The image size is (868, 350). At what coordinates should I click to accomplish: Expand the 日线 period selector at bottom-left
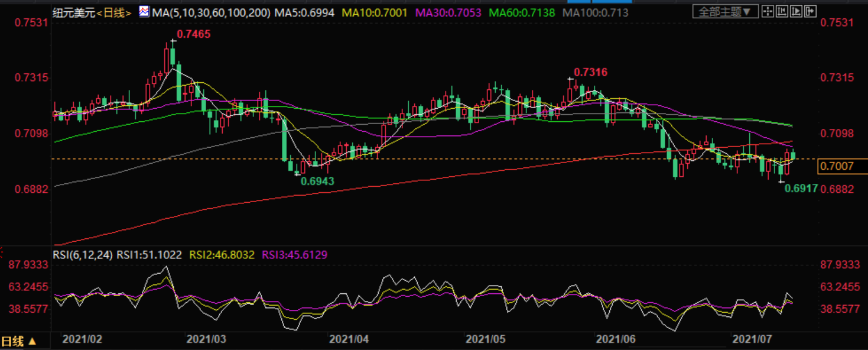point(19,341)
